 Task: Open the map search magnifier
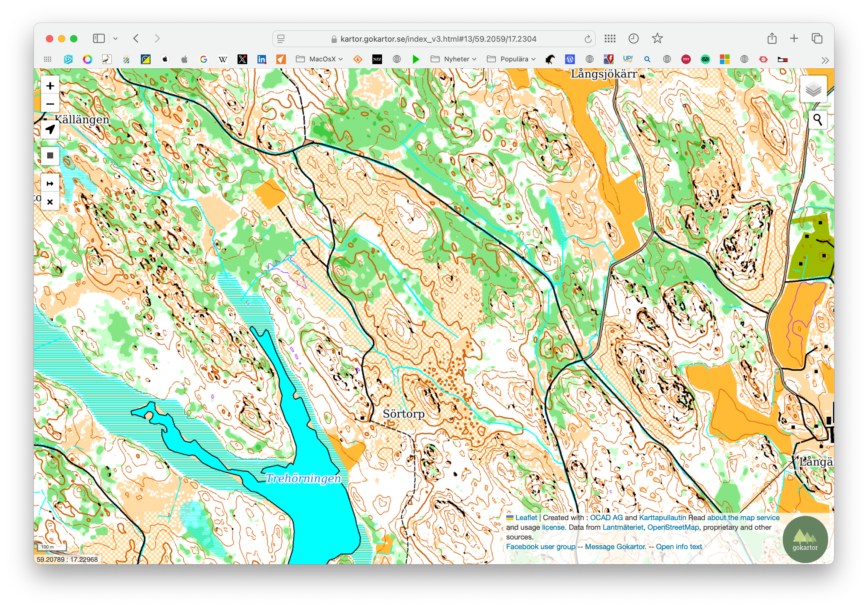click(817, 120)
